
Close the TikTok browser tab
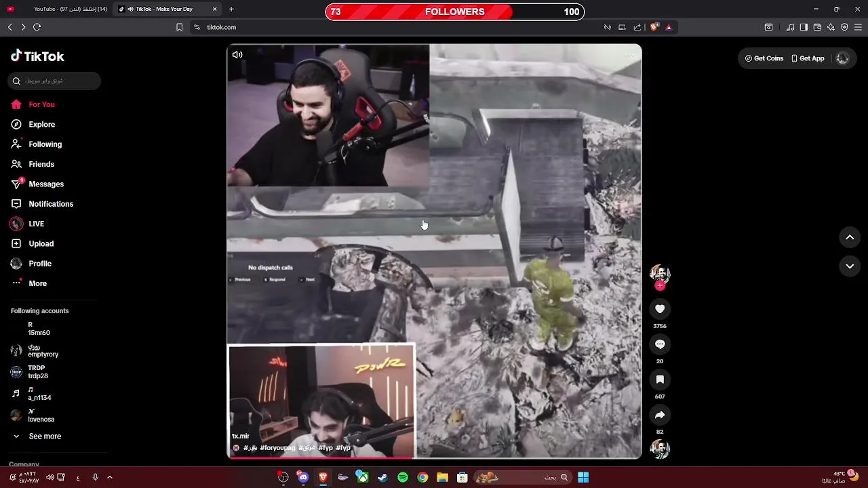215,9
